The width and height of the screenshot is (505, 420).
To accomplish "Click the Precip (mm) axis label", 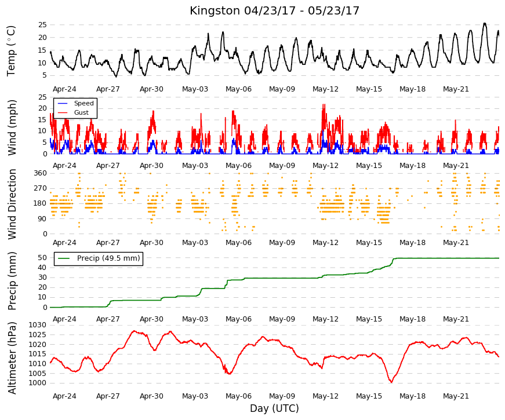I will coord(12,281).
